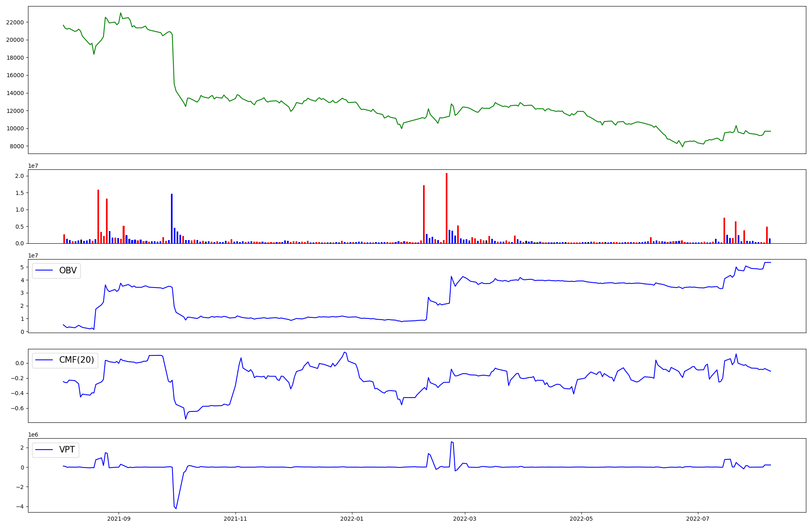This screenshot has width=812, height=528.
Task: Click the 2021-09 date tick label
Action: [x=119, y=519]
